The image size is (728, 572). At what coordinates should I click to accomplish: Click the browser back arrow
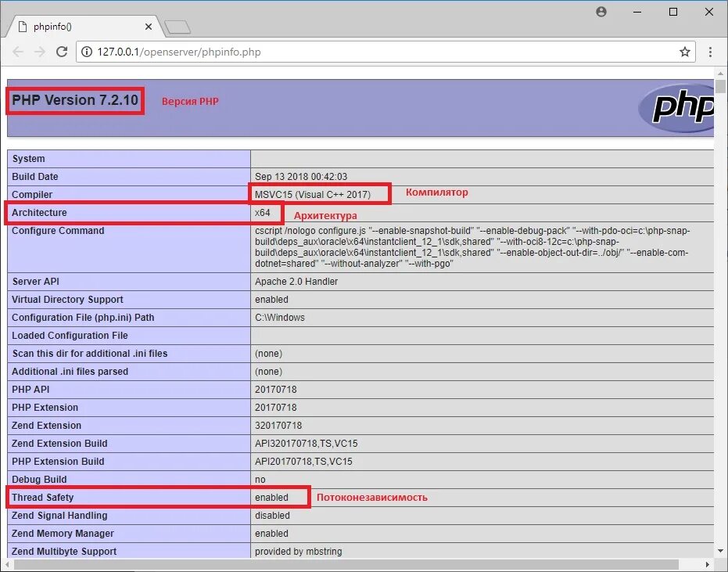coord(18,52)
